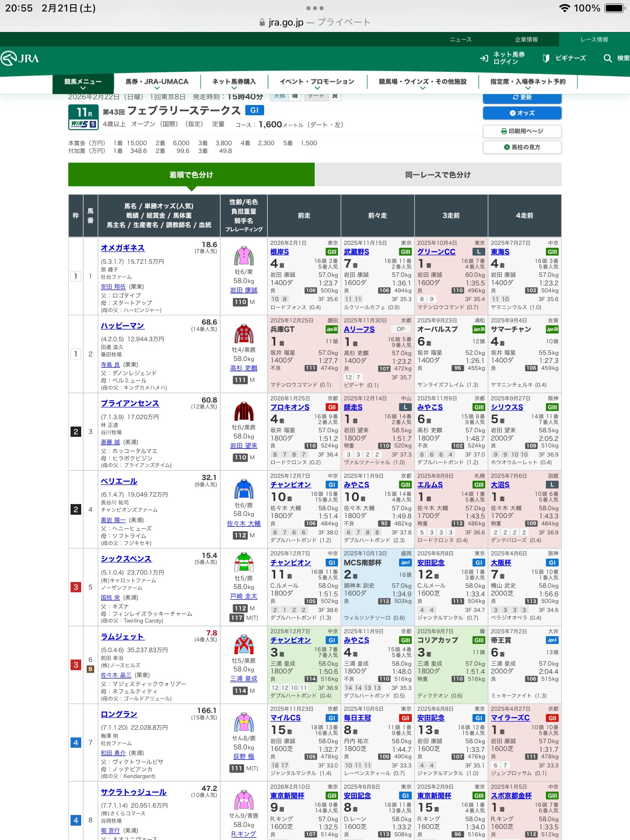Tap the battery status icon
This screenshot has width=630, height=840.
tap(614, 8)
